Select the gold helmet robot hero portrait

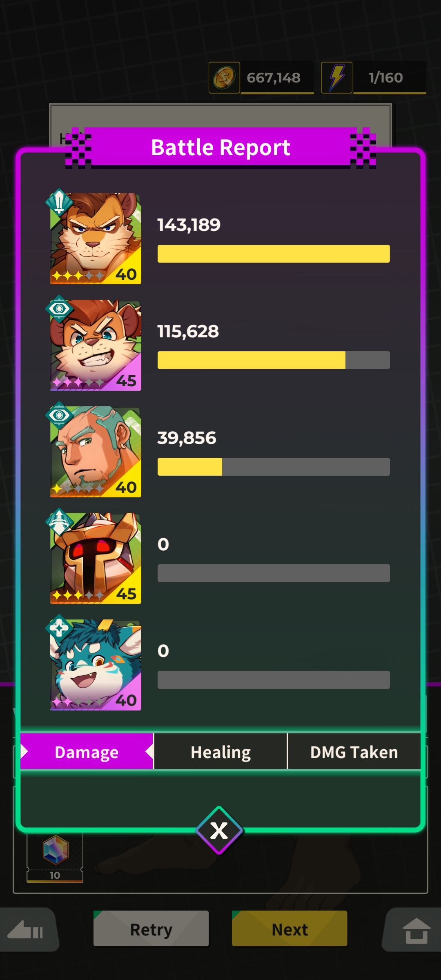[96, 558]
